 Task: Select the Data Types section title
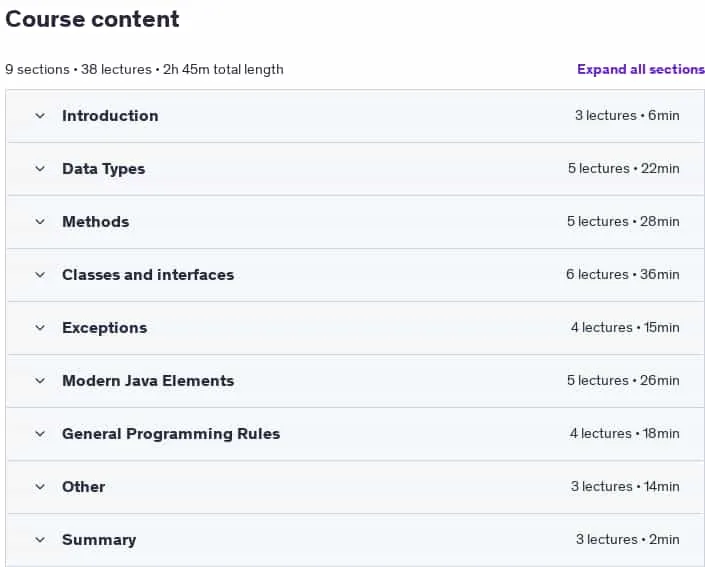tap(103, 169)
